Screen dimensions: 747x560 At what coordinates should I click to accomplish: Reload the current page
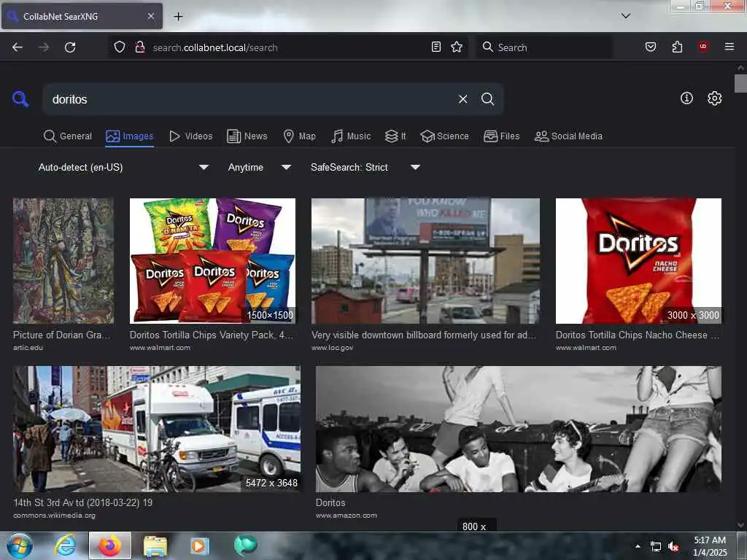[x=70, y=47]
